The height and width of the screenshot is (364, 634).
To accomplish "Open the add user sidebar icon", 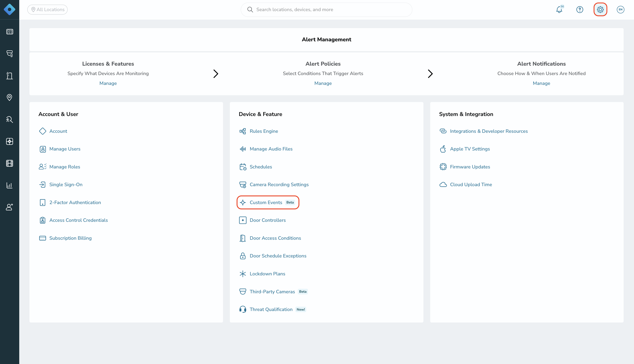I will point(9,207).
